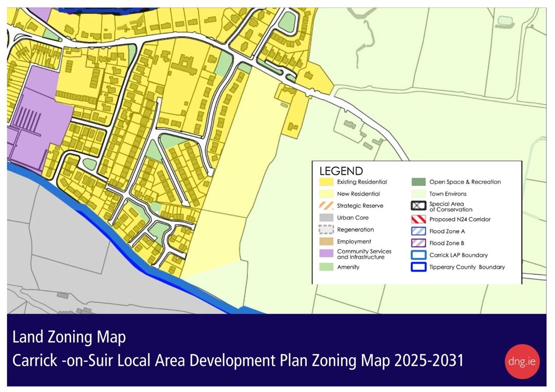Pick the Existing Residential yellow swatch
The image size is (555, 392).
pos(326,182)
